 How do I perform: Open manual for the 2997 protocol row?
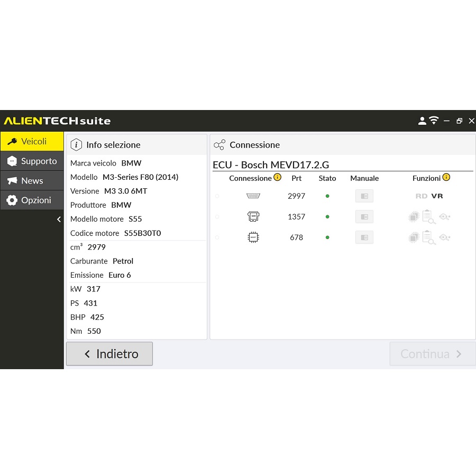point(364,196)
